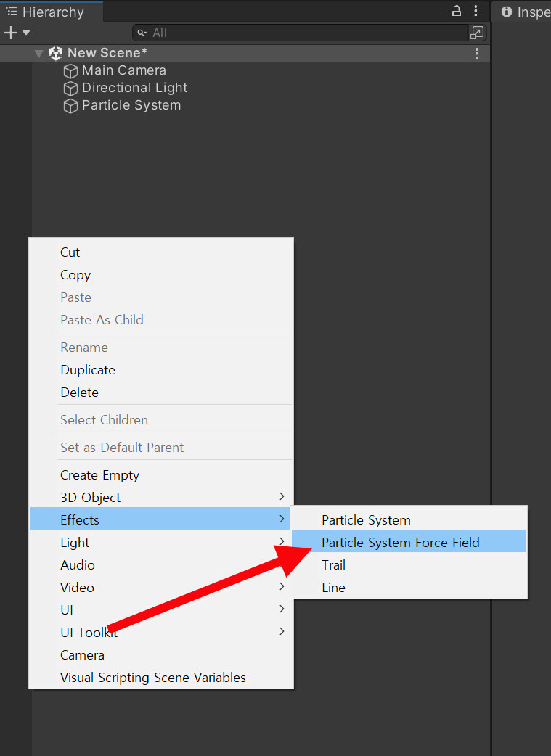
Task: Open the UI Toolkit submenu
Action: 162,632
